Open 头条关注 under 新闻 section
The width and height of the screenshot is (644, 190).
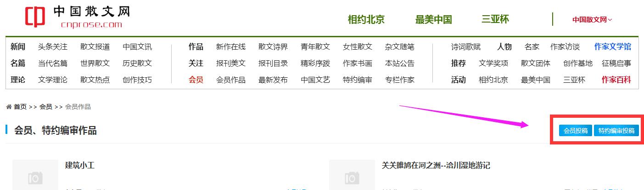pos(53,46)
